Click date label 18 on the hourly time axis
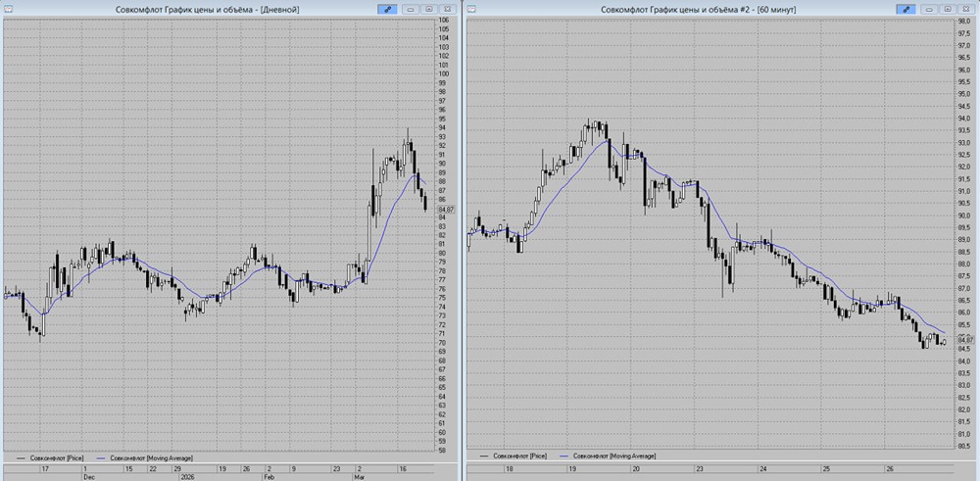This screenshot has width=980, height=481. click(x=510, y=468)
